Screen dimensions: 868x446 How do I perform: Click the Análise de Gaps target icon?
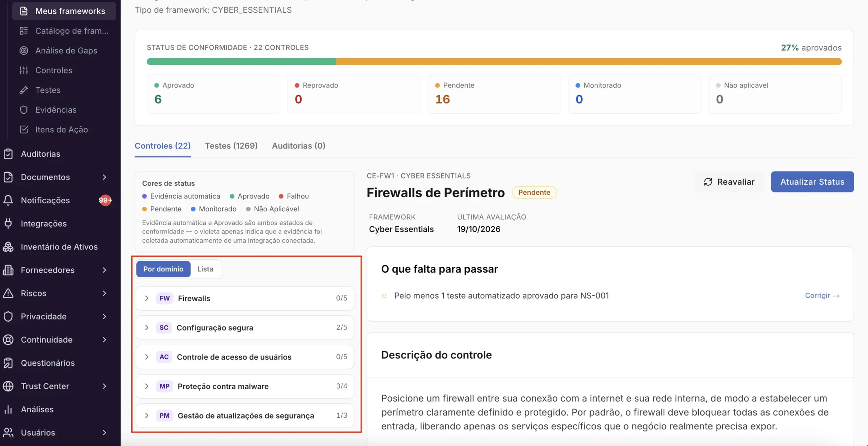[24, 51]
